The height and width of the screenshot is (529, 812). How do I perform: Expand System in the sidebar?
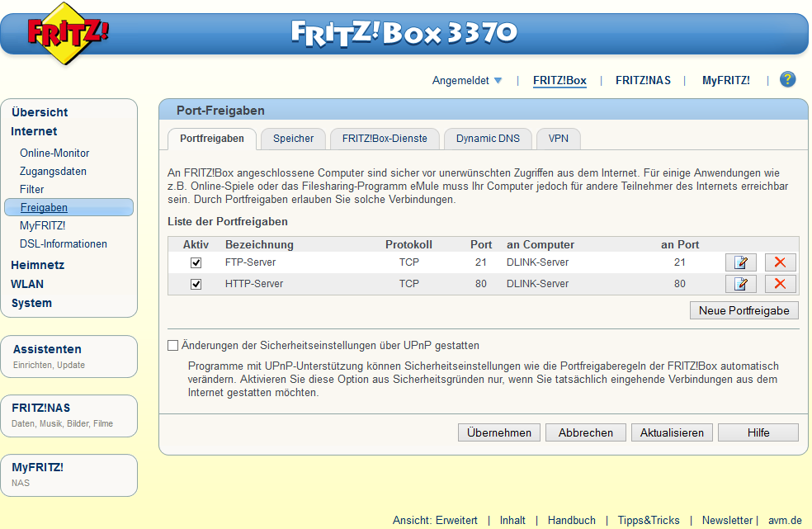(31, 303)
